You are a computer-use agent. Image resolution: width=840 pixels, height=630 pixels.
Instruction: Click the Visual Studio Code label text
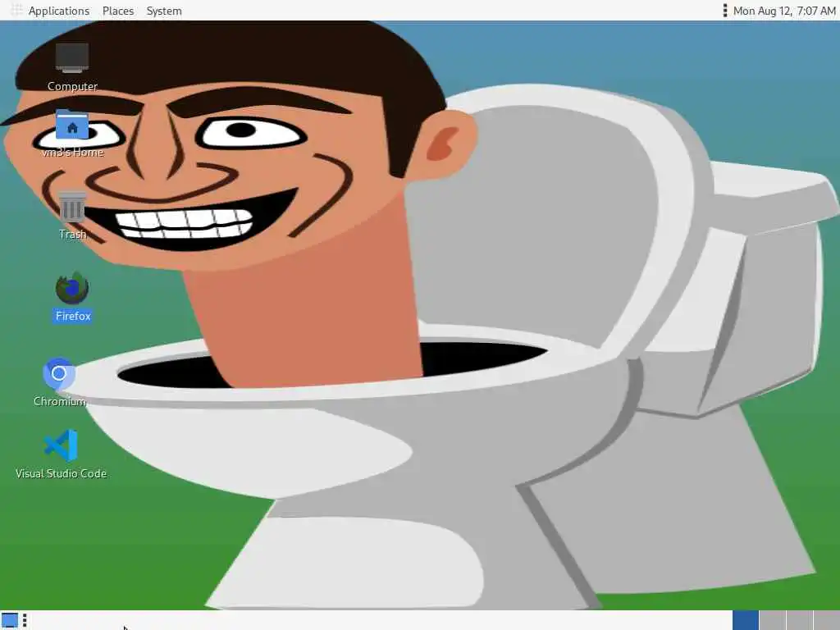click(61, 473)
